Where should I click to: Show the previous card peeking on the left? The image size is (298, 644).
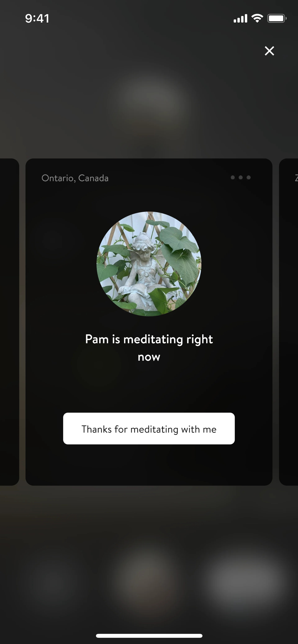[x=9, y=322]
